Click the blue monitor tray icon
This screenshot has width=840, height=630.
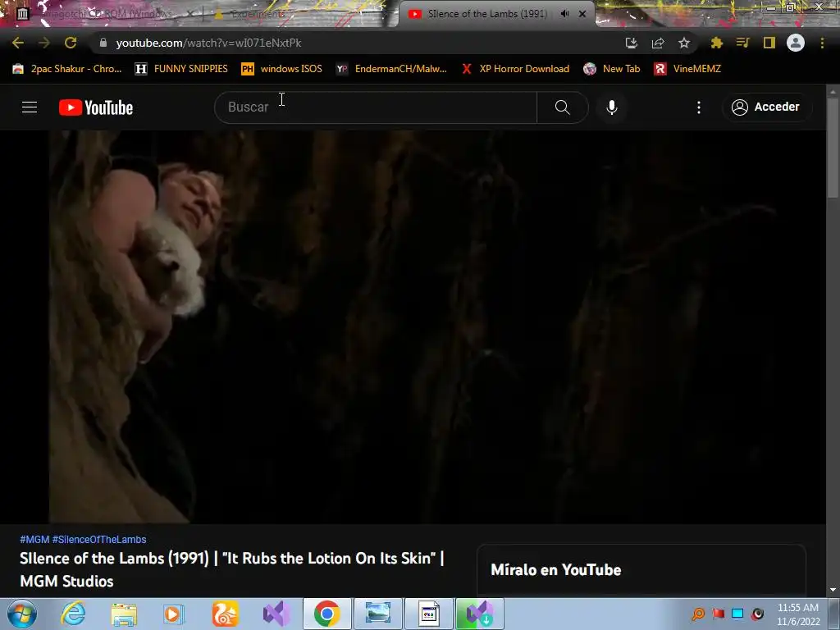[x=737, y=614]
